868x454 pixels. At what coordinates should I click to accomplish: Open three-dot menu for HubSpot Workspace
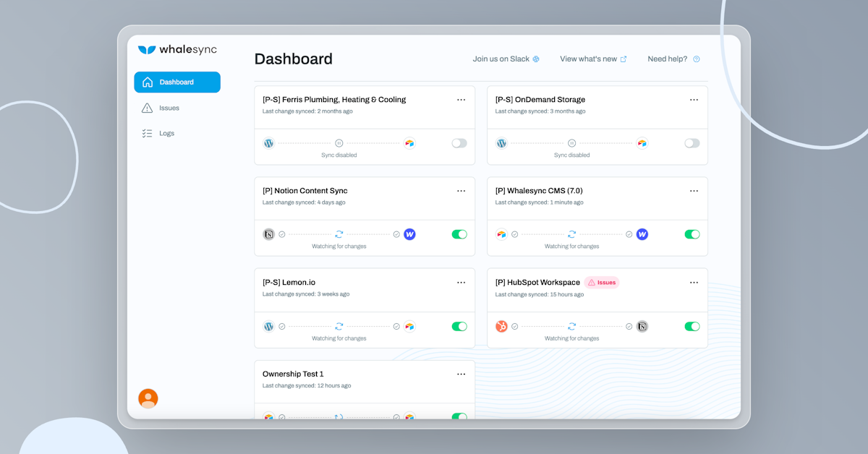click(x=694, y=283)
